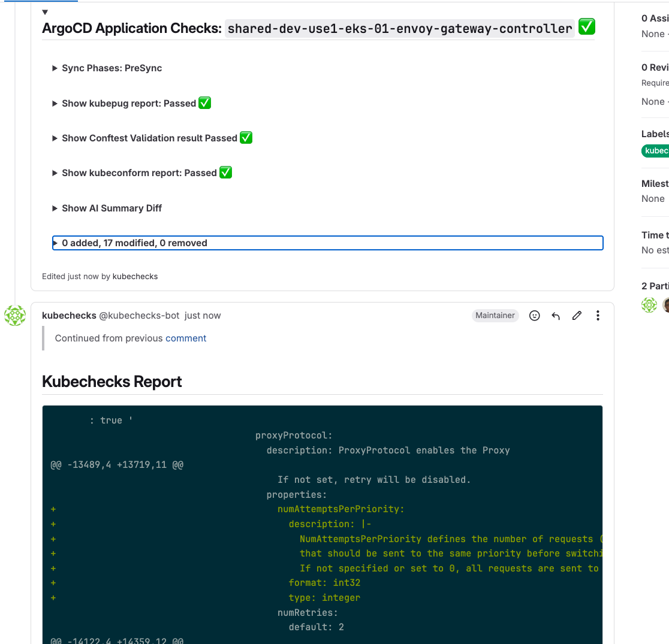Open the more actions kebab menu on the comment
Image resolution: width=669 pixels, height=644 pixels.
[598, 316]
